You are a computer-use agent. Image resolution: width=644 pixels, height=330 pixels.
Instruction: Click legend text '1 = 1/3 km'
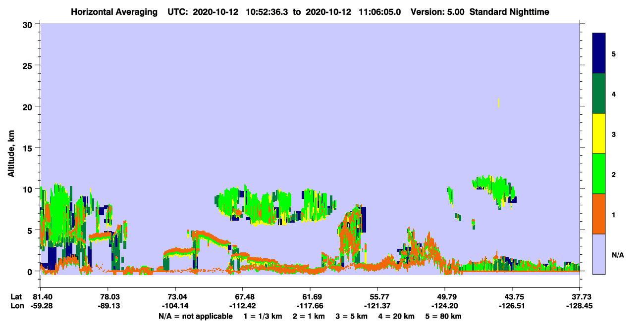coord(262,316)
